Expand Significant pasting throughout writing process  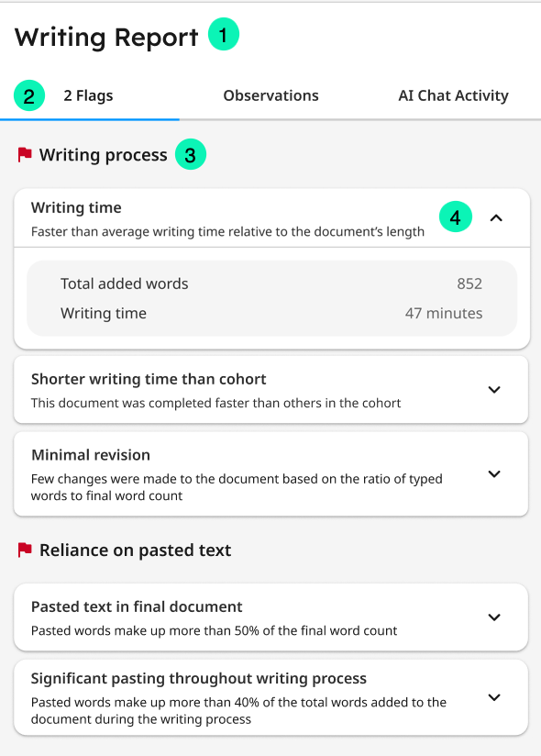coord(494,697)
